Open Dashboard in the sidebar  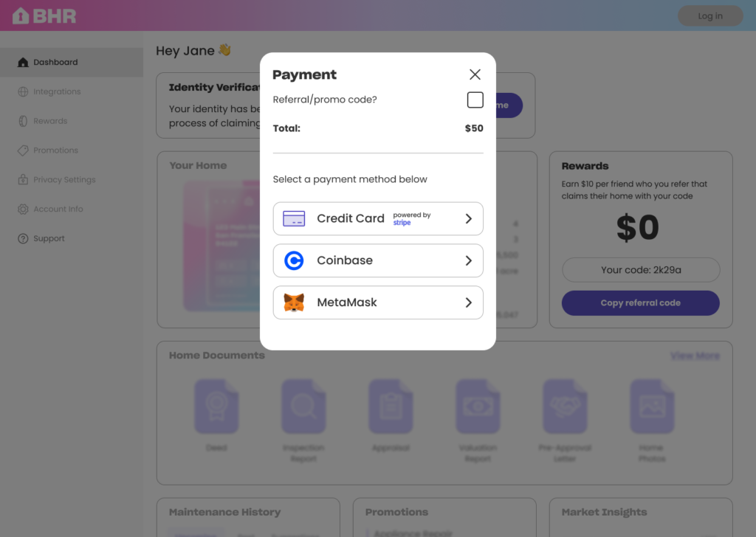click(72, 62)
